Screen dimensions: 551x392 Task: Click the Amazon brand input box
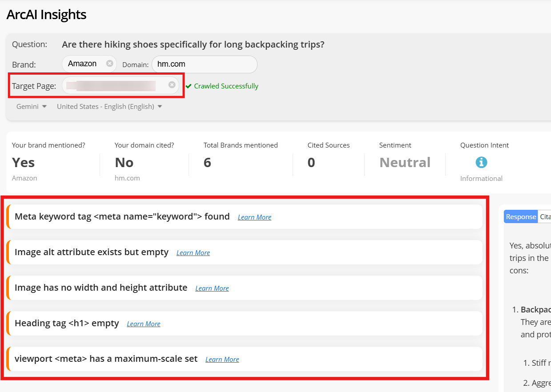pyautogui.click(x=84, y=64)
